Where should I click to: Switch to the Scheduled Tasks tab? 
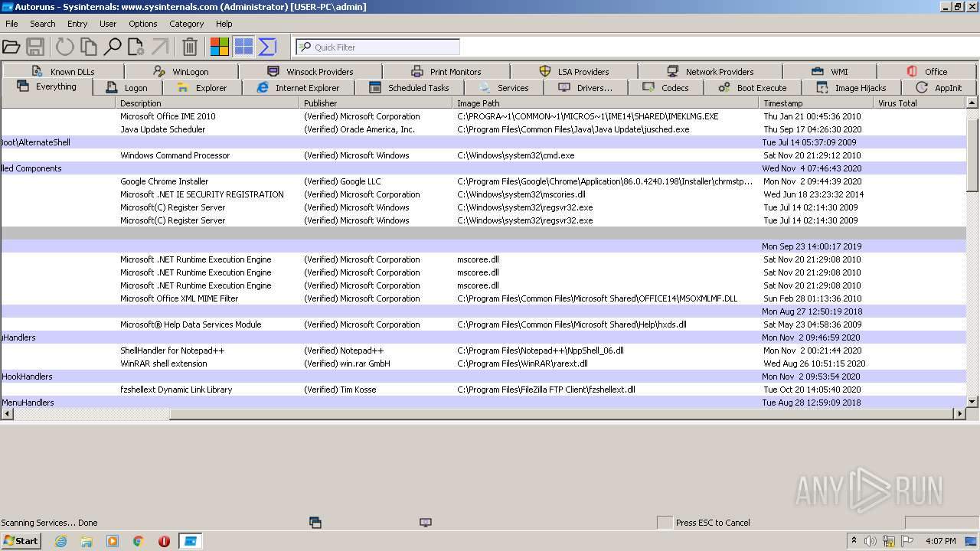409,88
